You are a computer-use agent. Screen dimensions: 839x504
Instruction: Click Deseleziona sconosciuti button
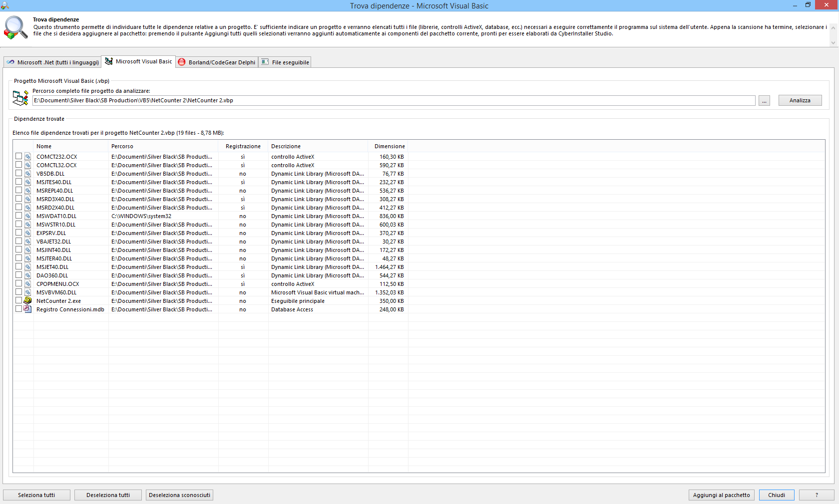(x=179, y=495)
